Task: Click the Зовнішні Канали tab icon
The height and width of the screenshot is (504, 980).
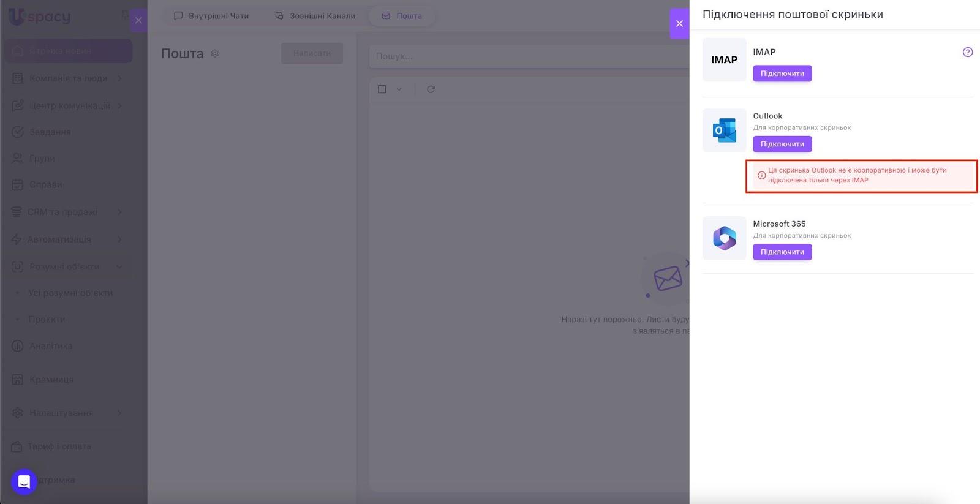Action: [279, 16]
